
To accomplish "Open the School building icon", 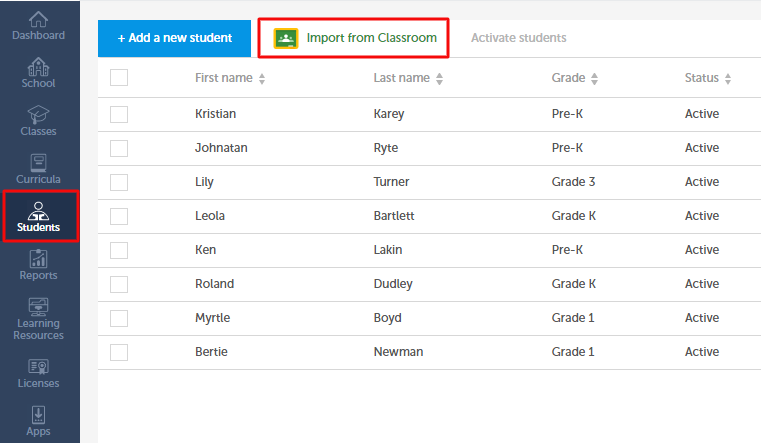I will pos(38,67).
